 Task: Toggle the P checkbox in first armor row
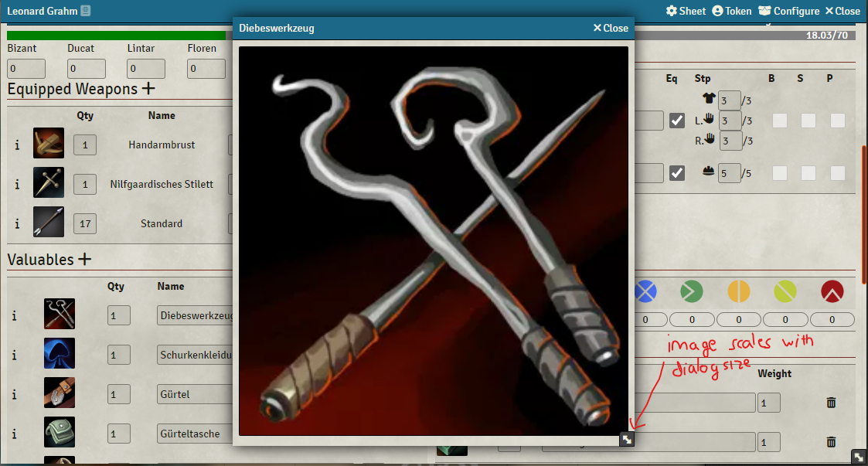point(838,121)
